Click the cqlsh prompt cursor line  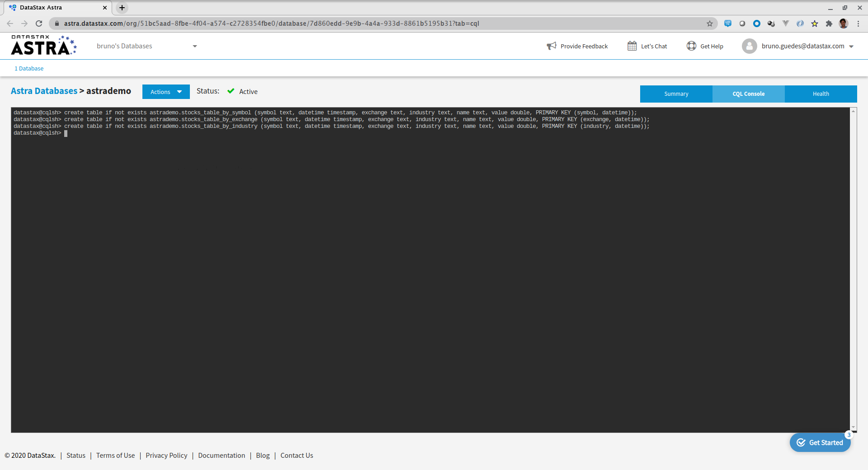[x=41, y=133]
